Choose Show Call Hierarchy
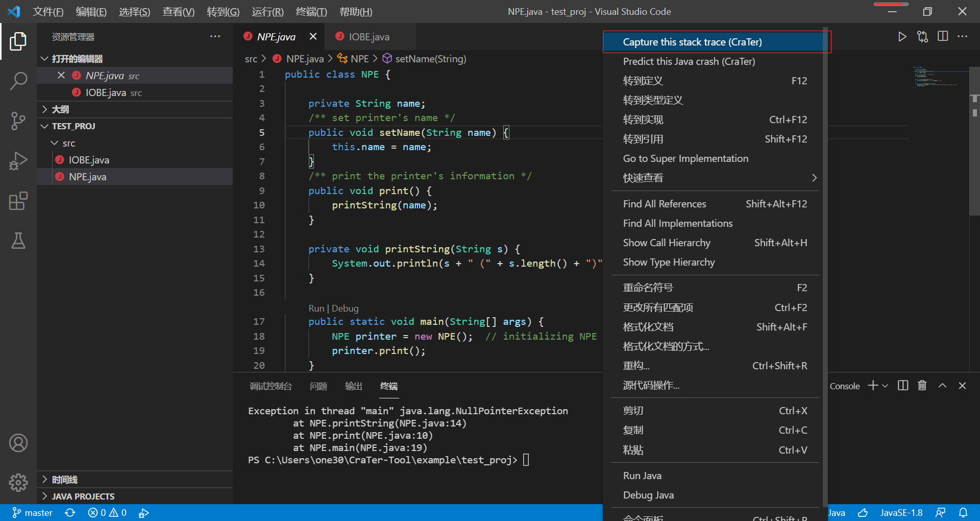980x521 pixels. 715,243
